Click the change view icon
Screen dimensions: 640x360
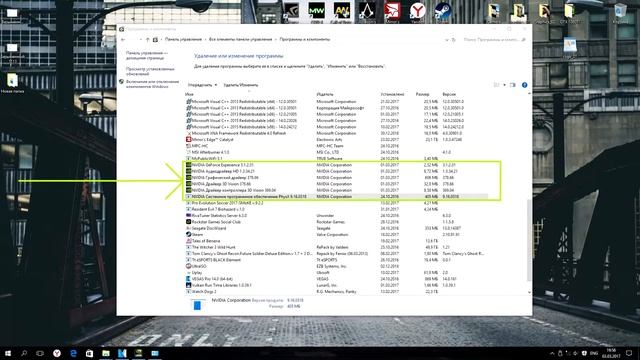(497, 85)
